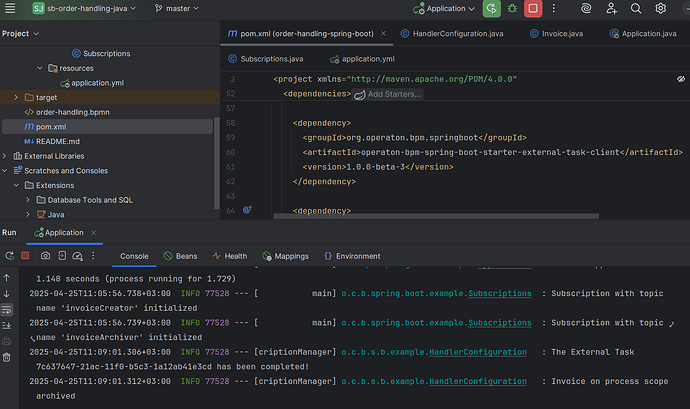Open the More Actions menu in title bar

554,8
